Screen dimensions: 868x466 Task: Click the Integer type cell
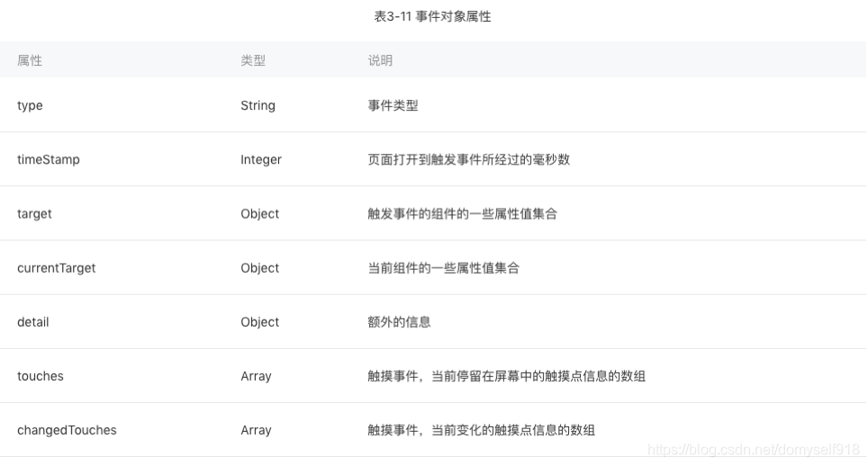(261, 159)
